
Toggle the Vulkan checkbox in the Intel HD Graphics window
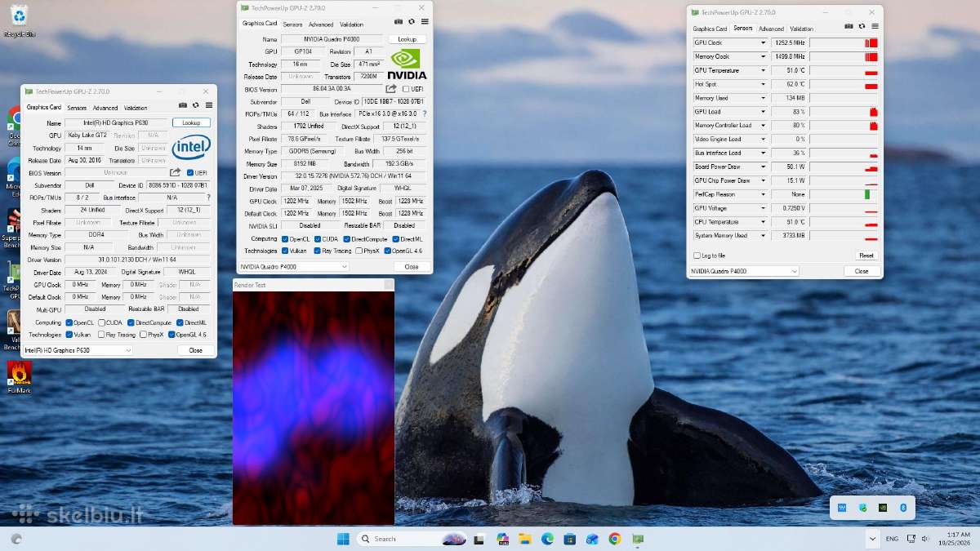pos(69,335)
